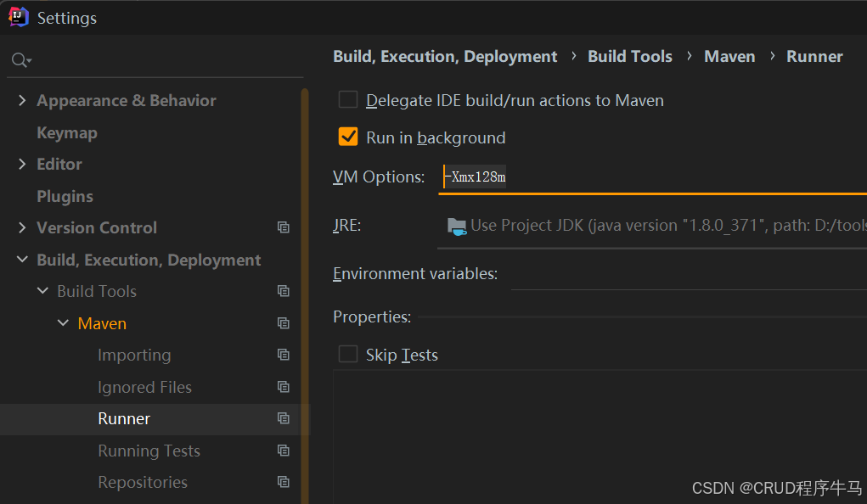The height and width of the screenshot is (504, 867).
Task: Expand the Appearance & Behavior chevron
Action: pos(21,100)
